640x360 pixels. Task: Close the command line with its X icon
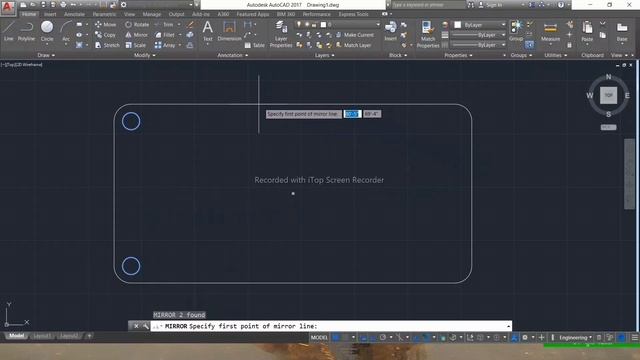(x=136, y=326)
